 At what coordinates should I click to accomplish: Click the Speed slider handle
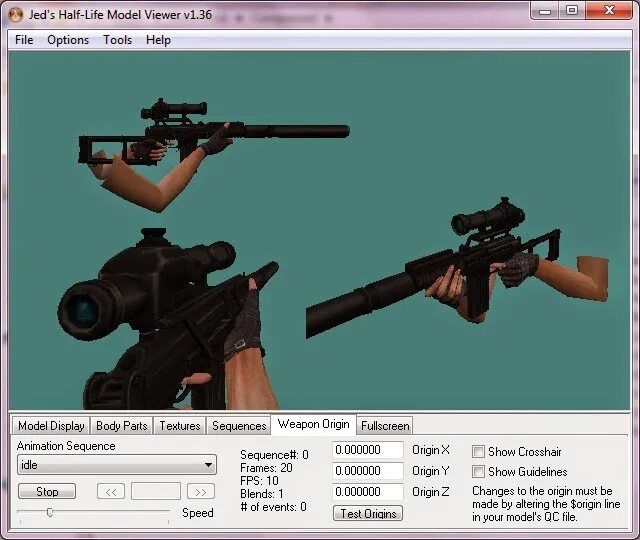pos(50,512)
